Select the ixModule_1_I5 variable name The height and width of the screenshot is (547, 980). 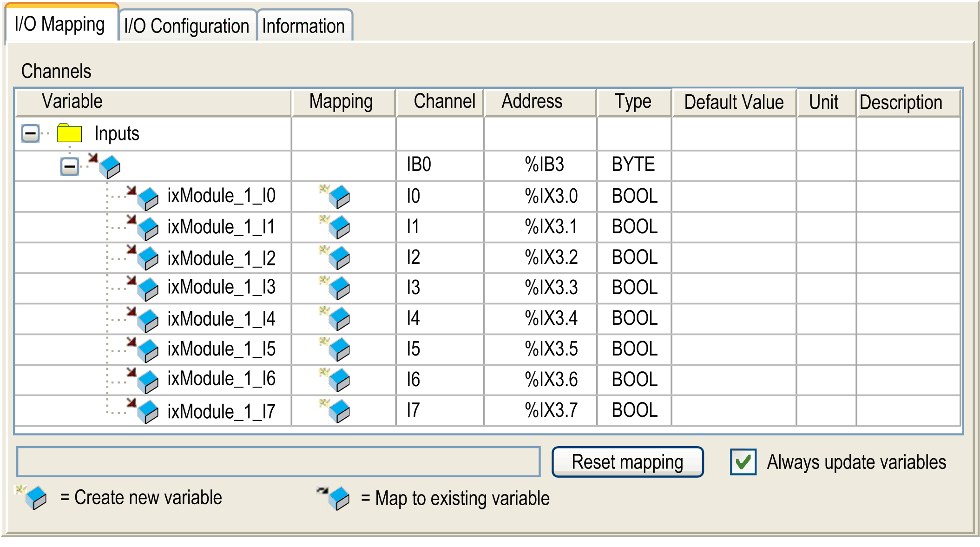[222, 349]
